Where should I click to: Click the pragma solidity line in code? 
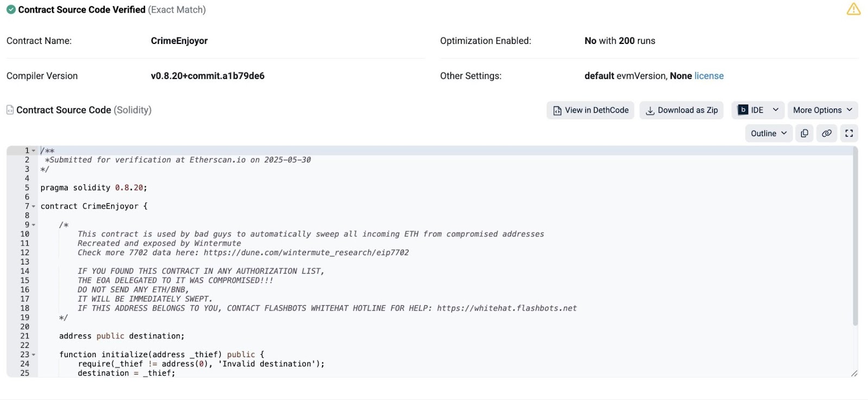click(x=93, y=188)
